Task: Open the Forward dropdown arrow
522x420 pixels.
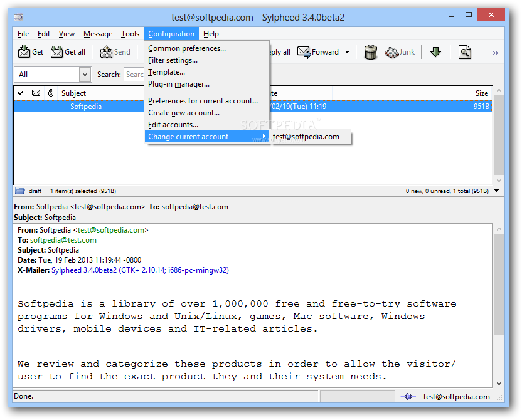Action: tap(347, 52)
